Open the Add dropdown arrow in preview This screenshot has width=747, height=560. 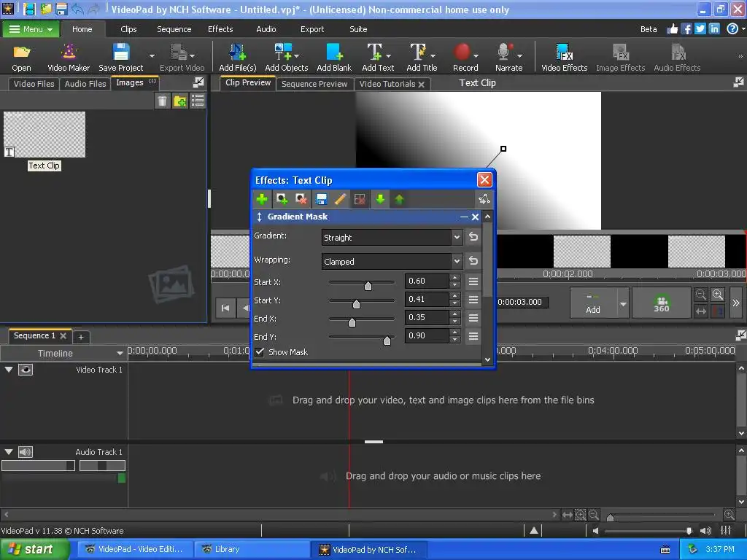(x=623, y=303)
